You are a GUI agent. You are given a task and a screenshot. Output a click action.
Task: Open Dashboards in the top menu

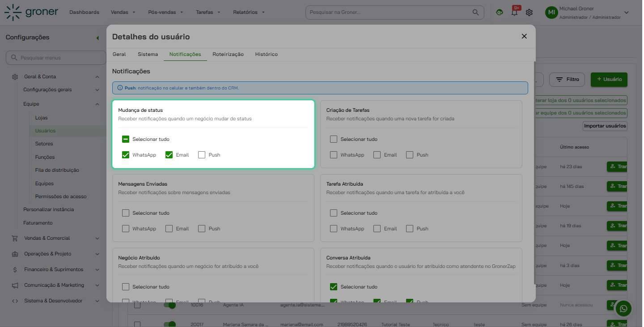[x=84, y=12]
